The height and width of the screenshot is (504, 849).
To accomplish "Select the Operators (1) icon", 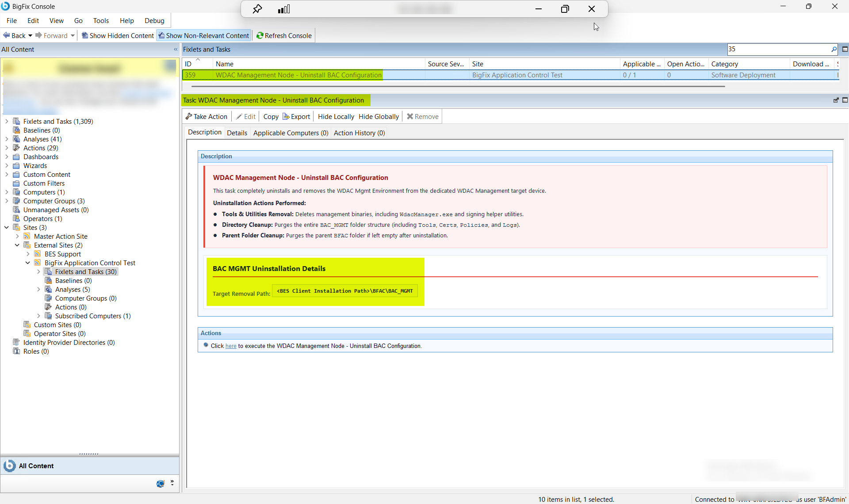I will (16, 218).
